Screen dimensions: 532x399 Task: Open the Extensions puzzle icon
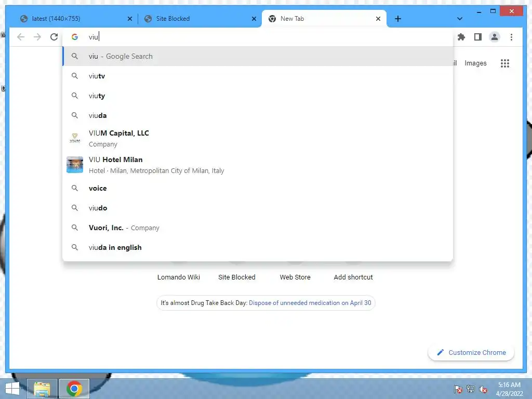click(x=461, y=37)
